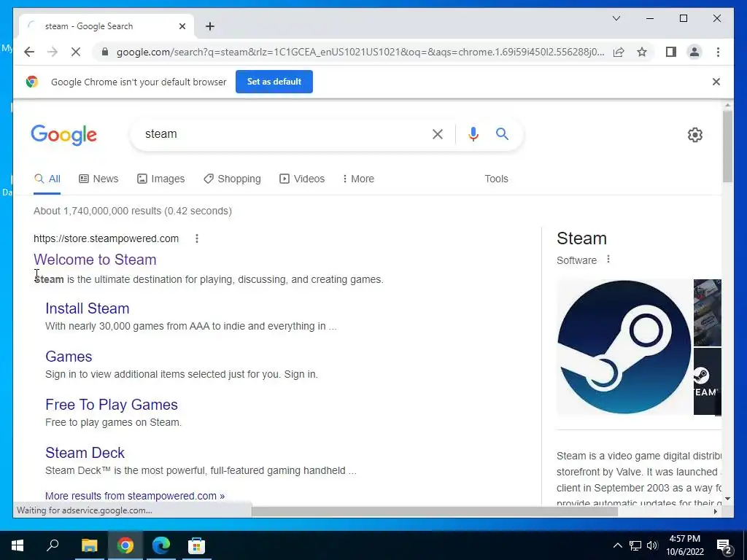The image size is (747, 560).
Task: Dismiss the default browser notification bar
Action: pos(716,82)
